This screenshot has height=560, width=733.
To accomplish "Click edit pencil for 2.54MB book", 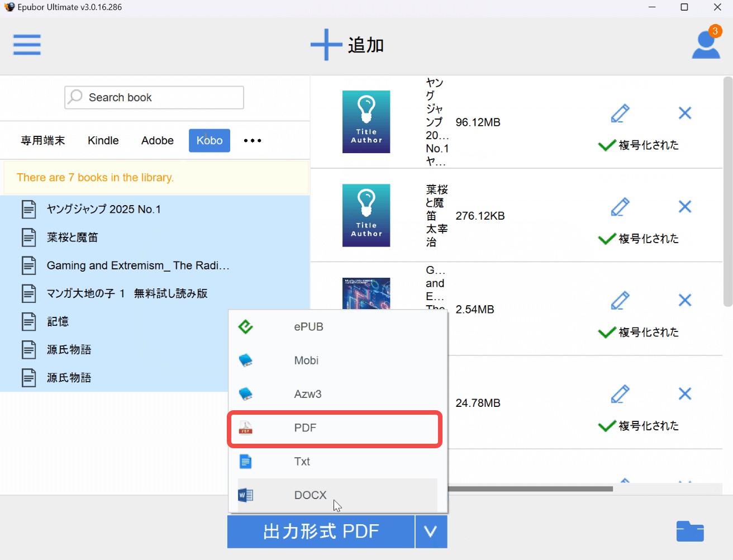I will click(620, 301).
